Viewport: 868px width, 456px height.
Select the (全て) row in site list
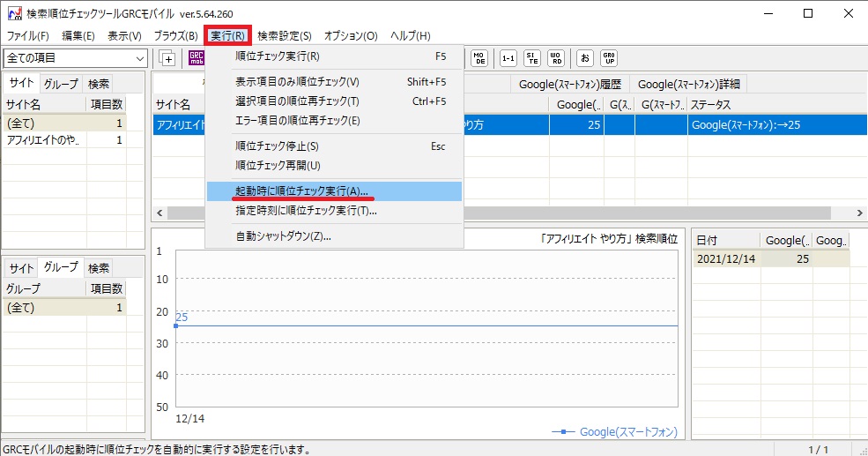[x=64, y=123]
